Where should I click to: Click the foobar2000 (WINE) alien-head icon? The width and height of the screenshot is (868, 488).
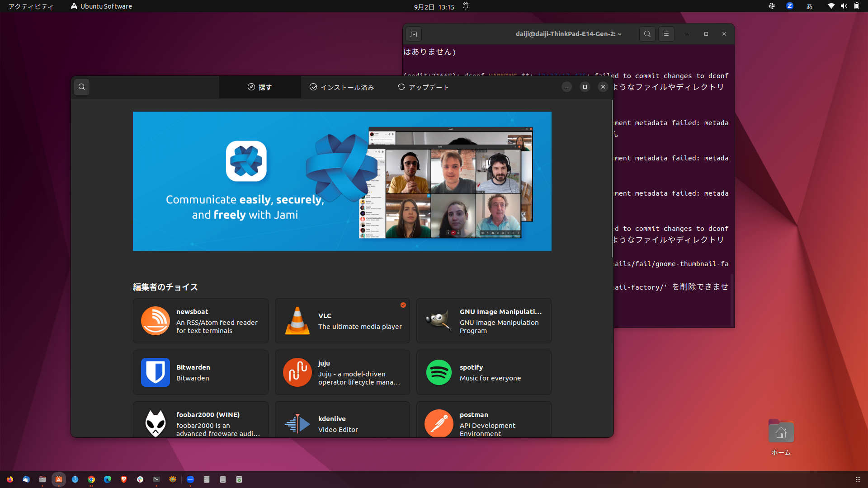pos(156,423)
